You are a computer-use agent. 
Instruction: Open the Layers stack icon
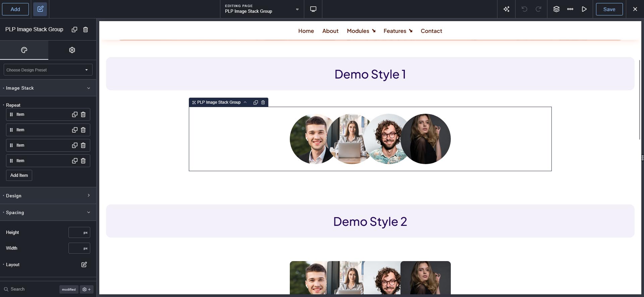point(556,9)
